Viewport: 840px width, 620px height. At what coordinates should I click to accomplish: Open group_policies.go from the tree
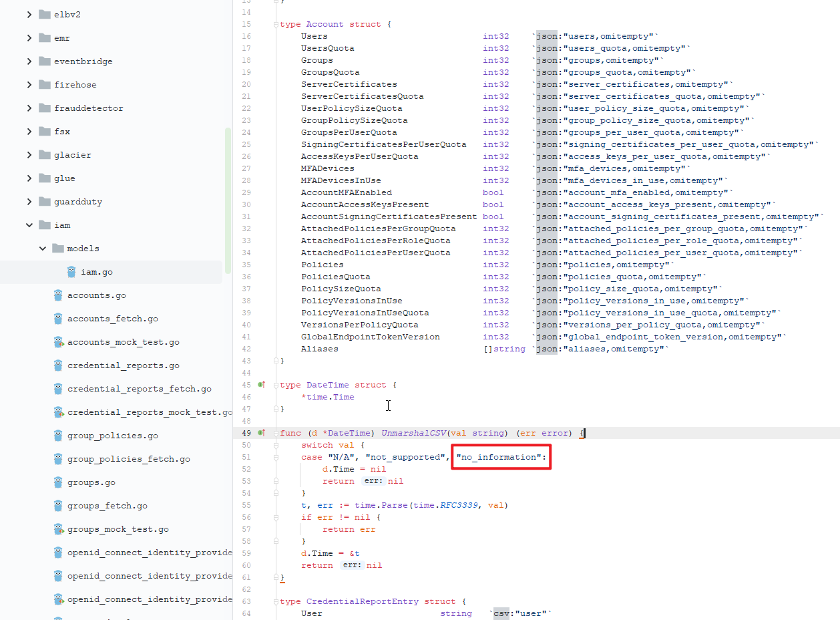pyautogui.click(x=113, y=436)
